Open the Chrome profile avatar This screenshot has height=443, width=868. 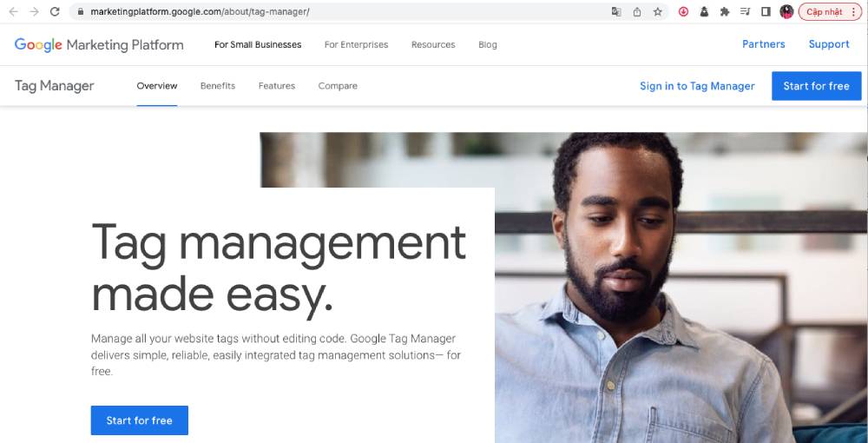(x=786, y=11)
